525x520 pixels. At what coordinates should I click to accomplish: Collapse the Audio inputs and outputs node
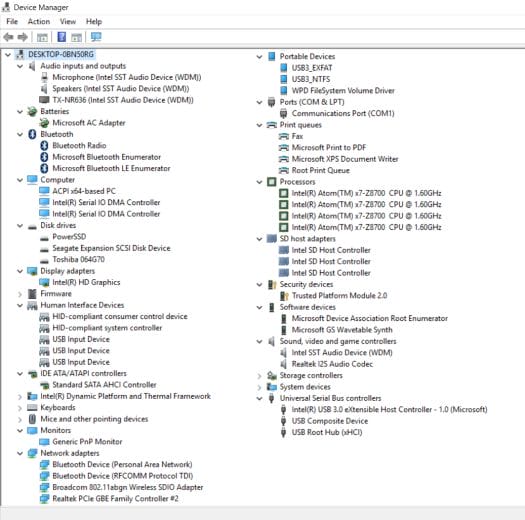tap(20, 66)
